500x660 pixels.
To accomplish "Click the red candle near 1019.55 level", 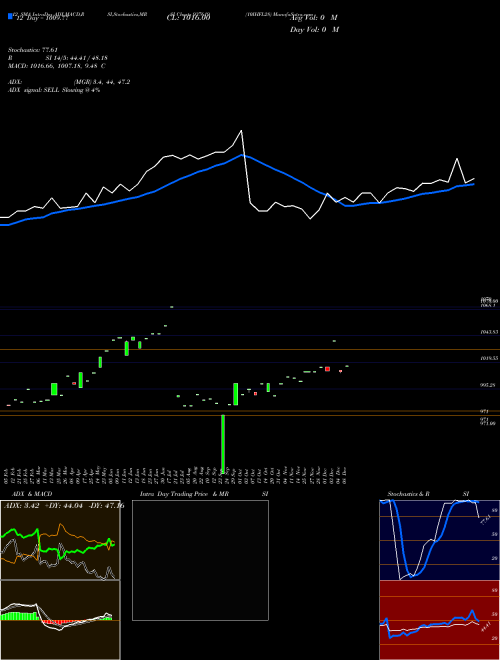I will point(327,369).
